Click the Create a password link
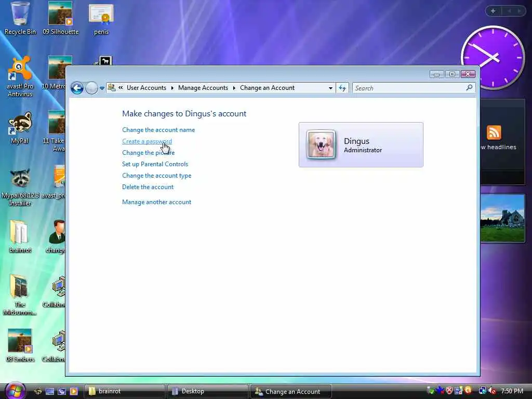Screen dimensions: 532x399 [x=147, y=141]
